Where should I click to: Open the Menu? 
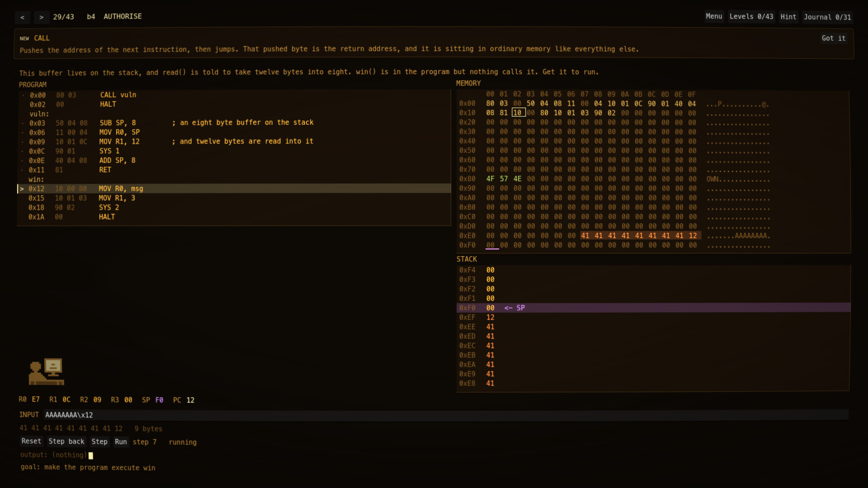(x=714, y=17)
